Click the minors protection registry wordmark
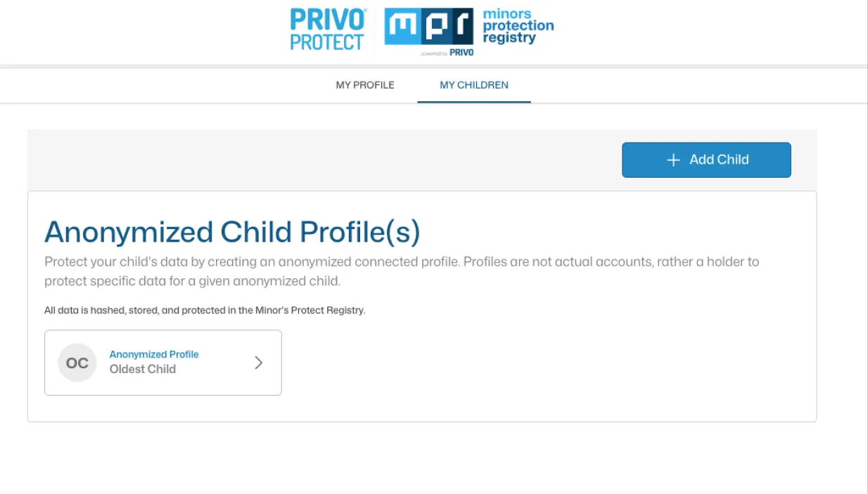868x494 pixels. coord(518,25)
